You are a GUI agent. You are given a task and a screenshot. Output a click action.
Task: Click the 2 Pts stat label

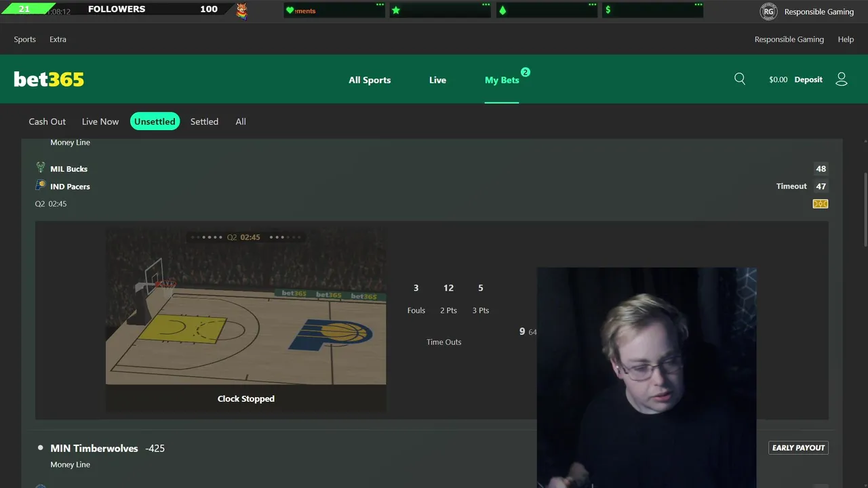point(448,310)
